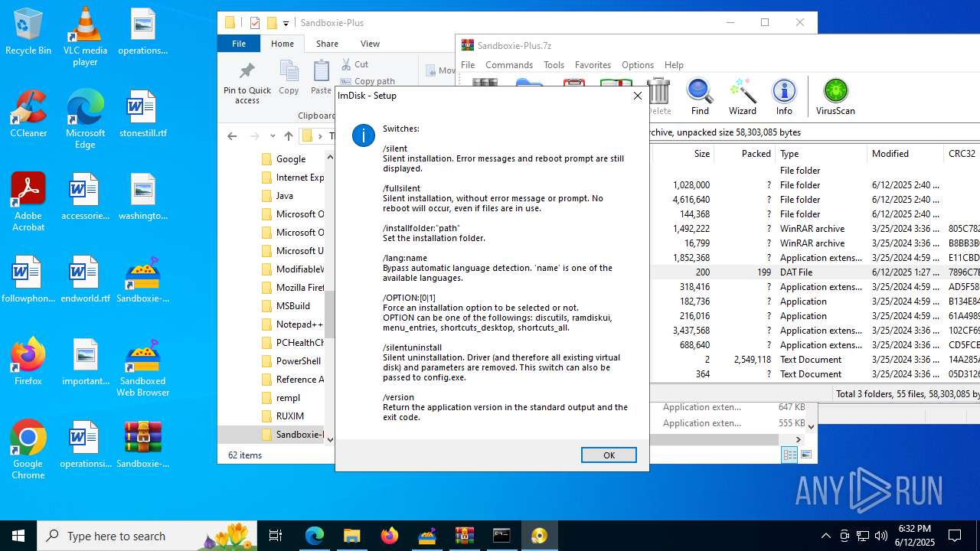Open the WinRAR Help menu
This screenshot has height=551, width=980.
point(674,64)
